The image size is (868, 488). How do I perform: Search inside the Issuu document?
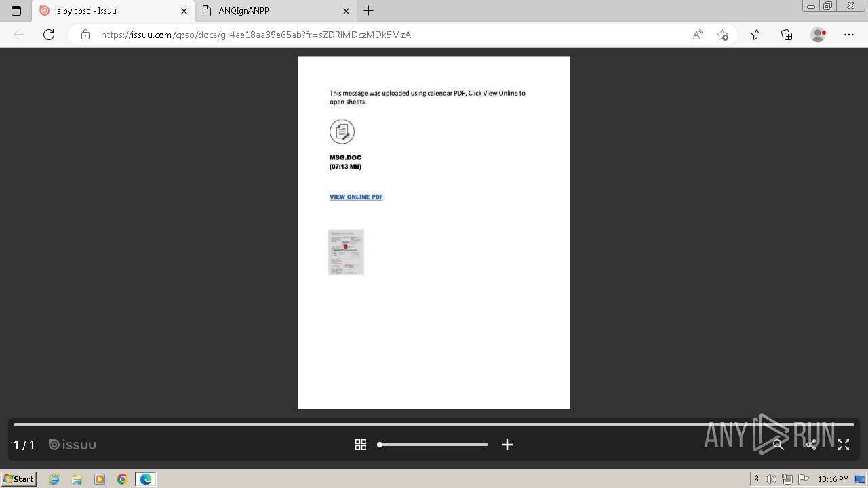pos(778,445)
